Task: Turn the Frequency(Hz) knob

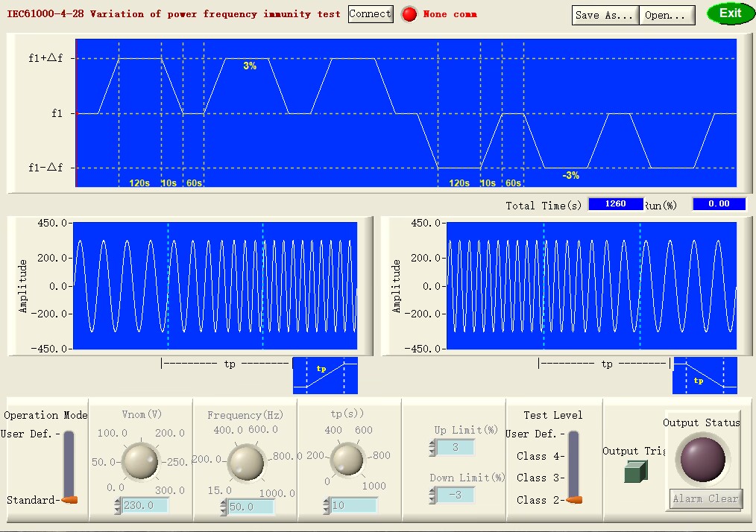Action: [x=246, y=463]
